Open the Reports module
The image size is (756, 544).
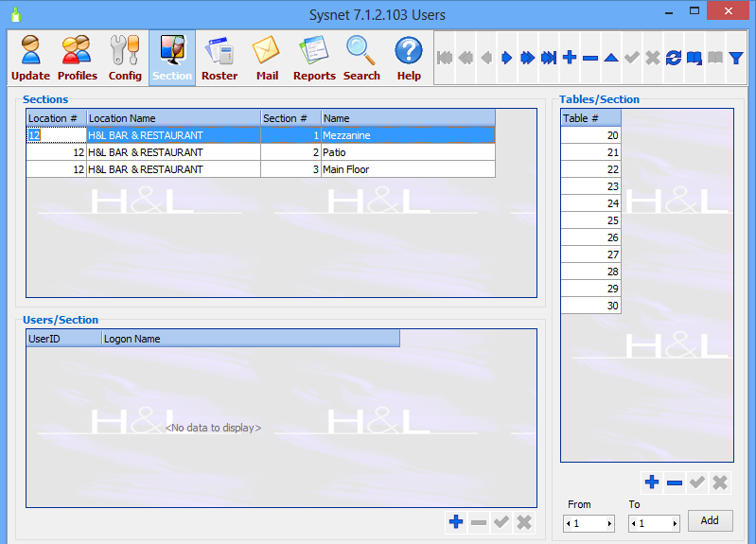pos(314,58)
